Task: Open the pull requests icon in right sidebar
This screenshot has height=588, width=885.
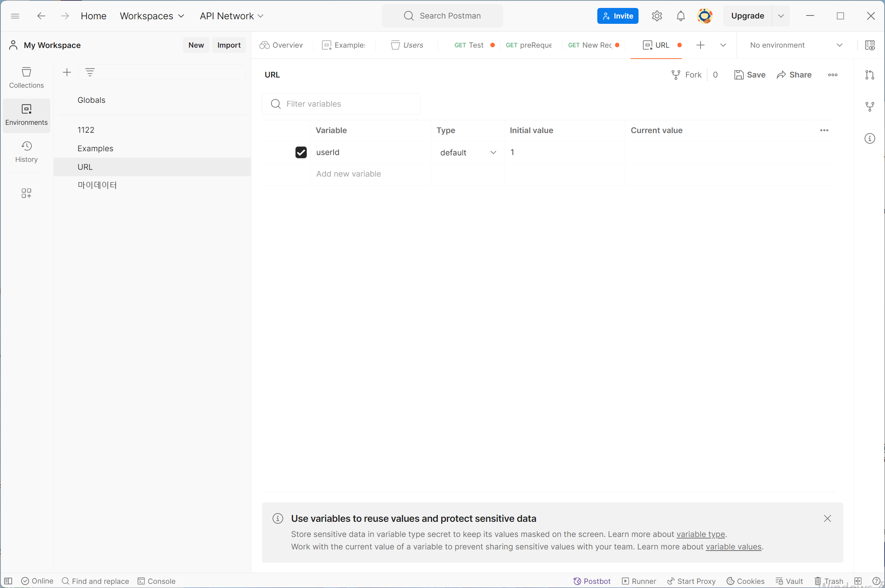Action: click(870, 75)
